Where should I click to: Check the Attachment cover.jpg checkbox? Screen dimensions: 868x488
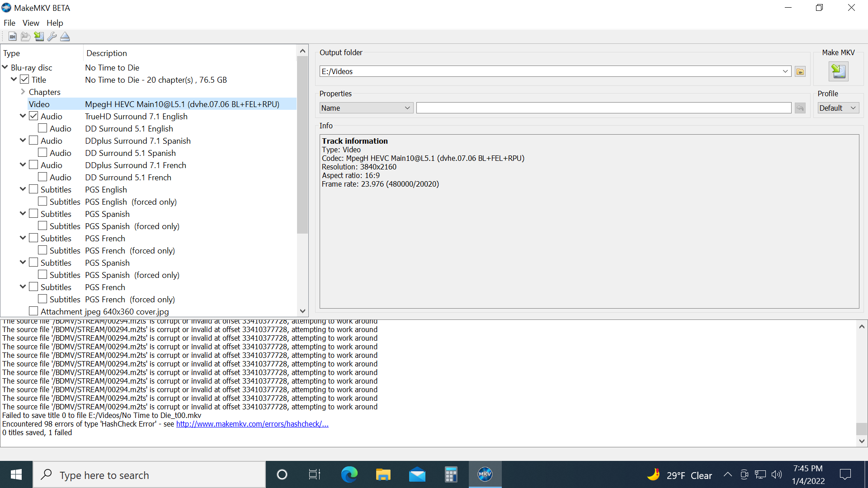[x=33, y=311]
